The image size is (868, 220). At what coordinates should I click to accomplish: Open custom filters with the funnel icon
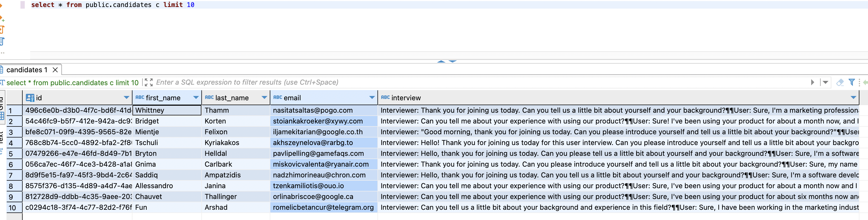tap(852, 82)
